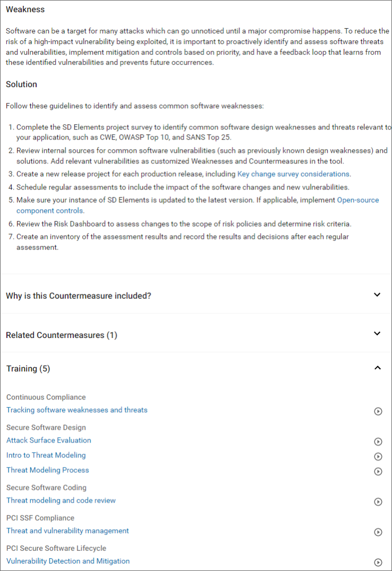Play Threat and vulnerability management training
This screenshot has width=392, height=571.
(378, 532)
